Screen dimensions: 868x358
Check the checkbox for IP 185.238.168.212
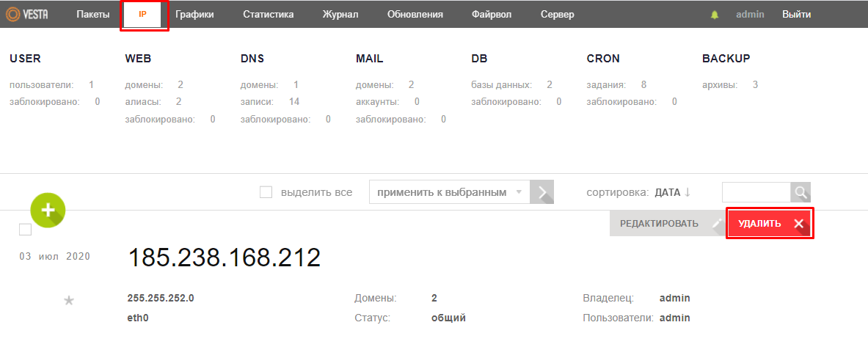point(26,230)
